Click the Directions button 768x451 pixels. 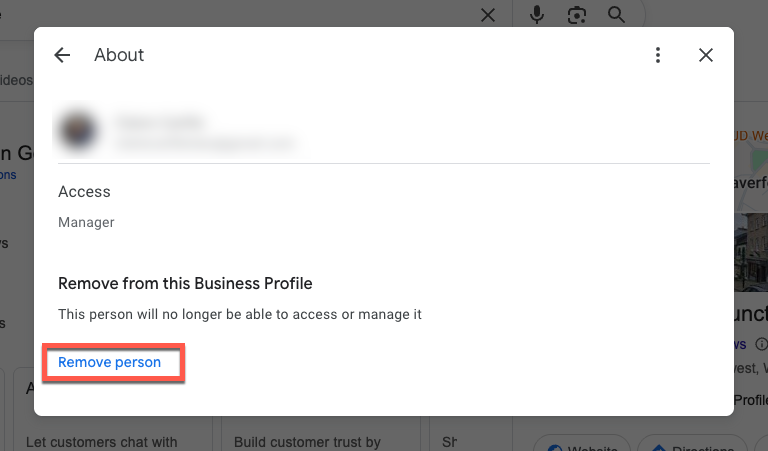point(692,445)
